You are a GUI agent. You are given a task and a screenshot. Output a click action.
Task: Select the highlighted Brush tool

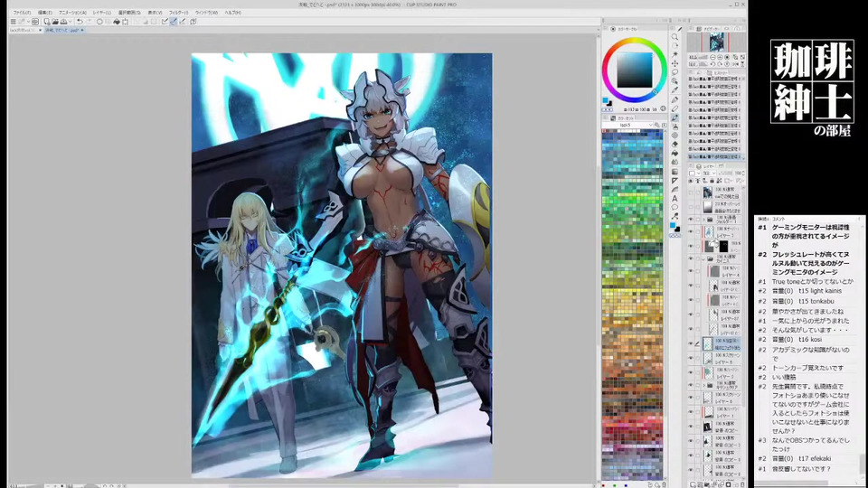pos(675,117)
